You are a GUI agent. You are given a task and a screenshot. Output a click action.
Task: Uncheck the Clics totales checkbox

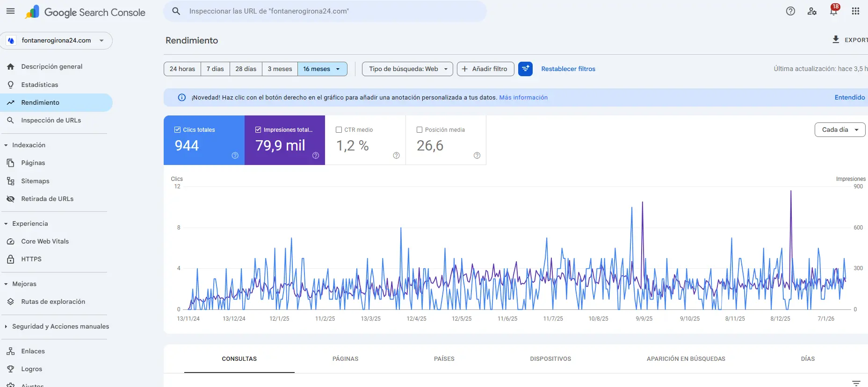(x=178, y=130)
